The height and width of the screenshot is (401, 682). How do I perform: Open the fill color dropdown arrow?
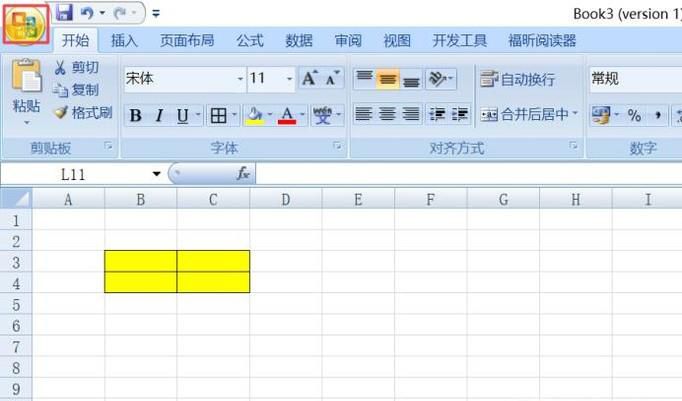pyautogui.click(x=270, y=115)
